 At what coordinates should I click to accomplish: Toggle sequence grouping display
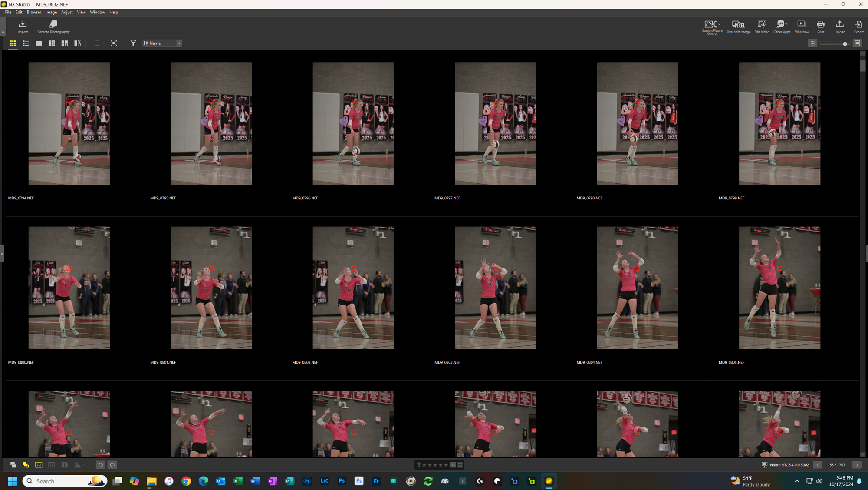(26, 465)
